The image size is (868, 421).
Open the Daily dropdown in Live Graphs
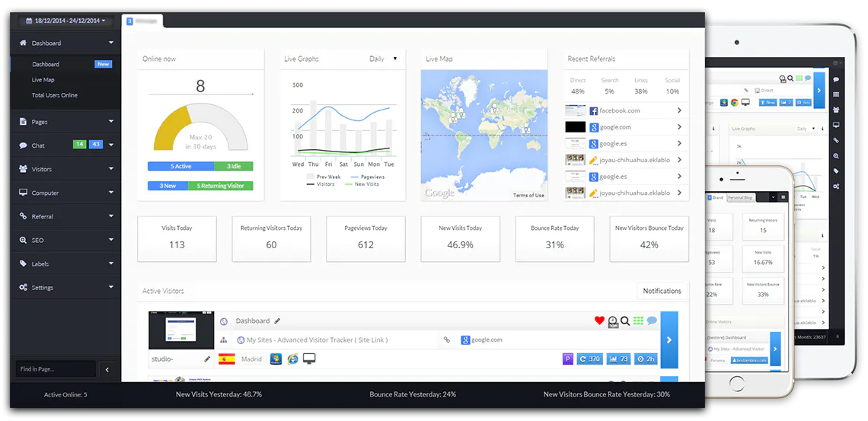(383, 59)
